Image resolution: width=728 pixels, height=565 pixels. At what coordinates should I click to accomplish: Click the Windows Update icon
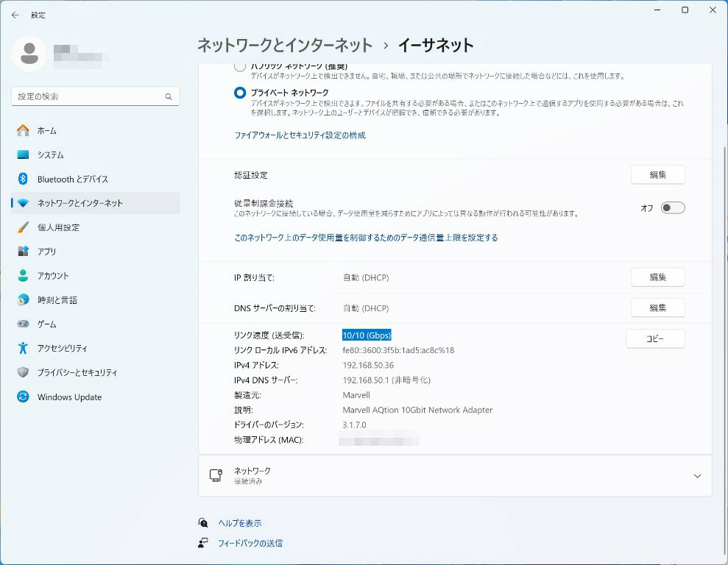point(24,397)
